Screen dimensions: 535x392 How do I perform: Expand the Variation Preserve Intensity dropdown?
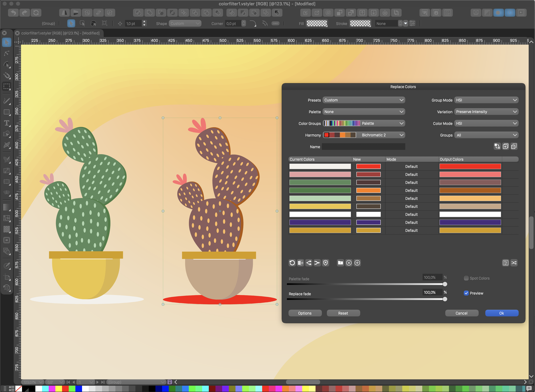pyautogui.click(x=486, y=112)
